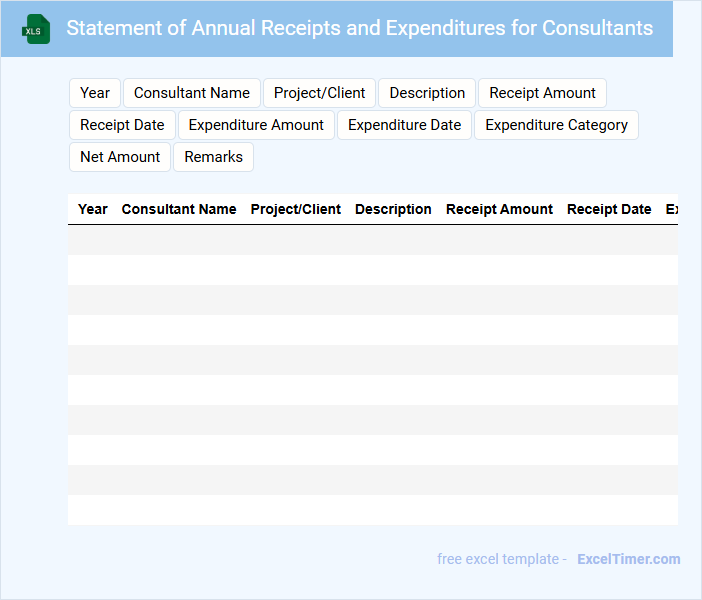Select the Expenditure Amount tag

click(x=256, y=125)
